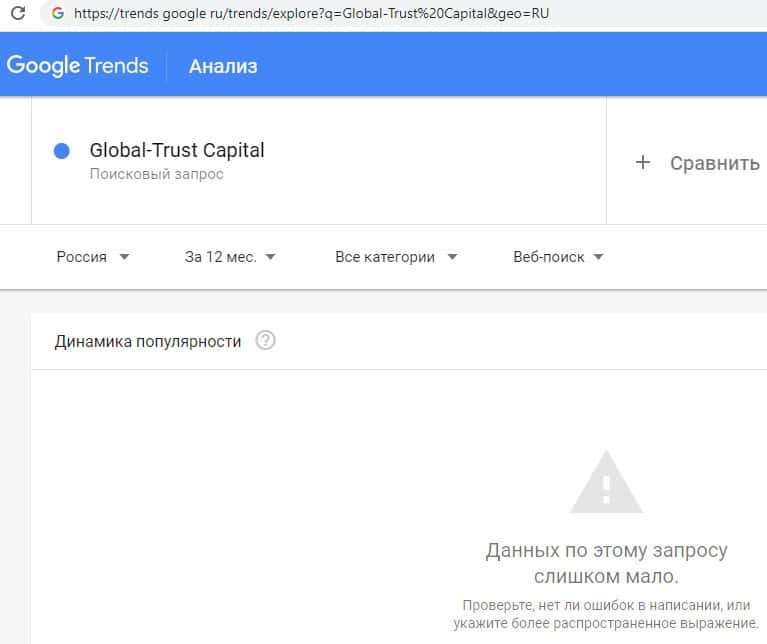Expand the Веб-поиск search type dropdown
The width and height of the screenshot is (767, 644).
[558, 257]
